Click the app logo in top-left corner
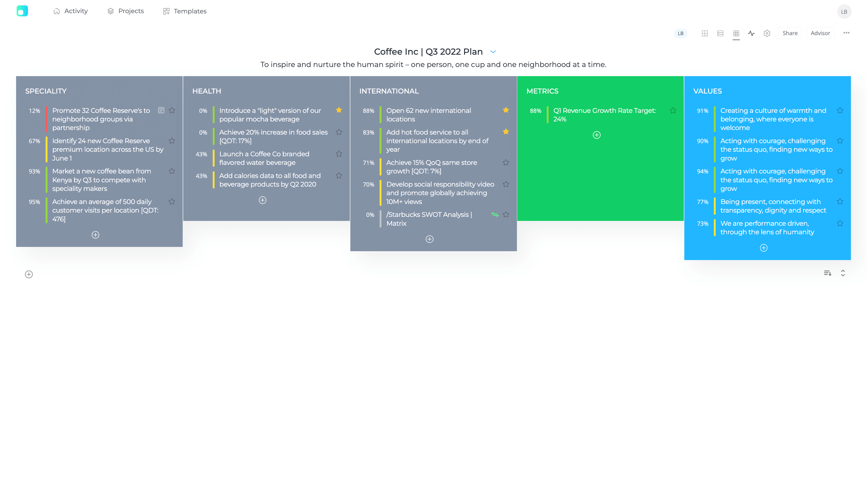This screenshot has width=867, height=504. 22,11
